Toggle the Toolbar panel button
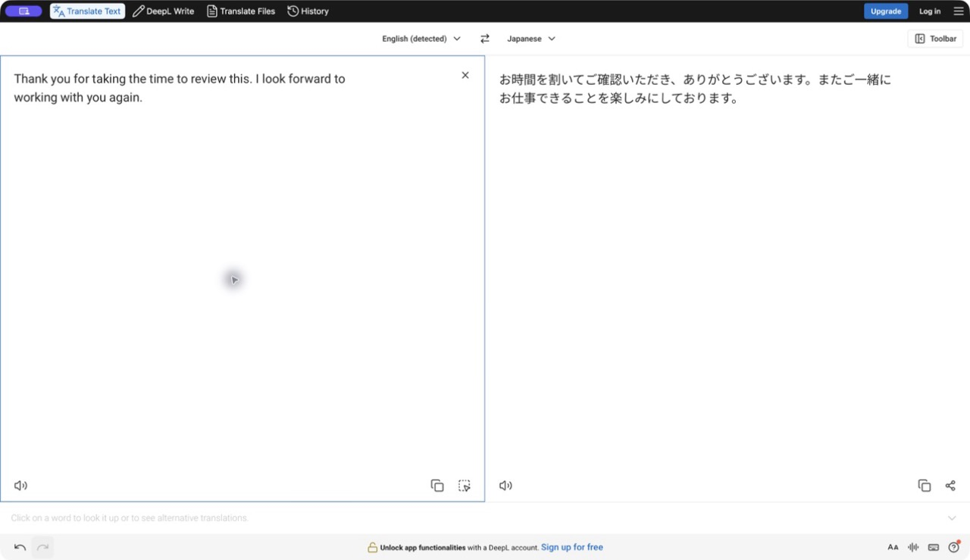The height and width of the screenshot is (560, 970). click(935, 39)
